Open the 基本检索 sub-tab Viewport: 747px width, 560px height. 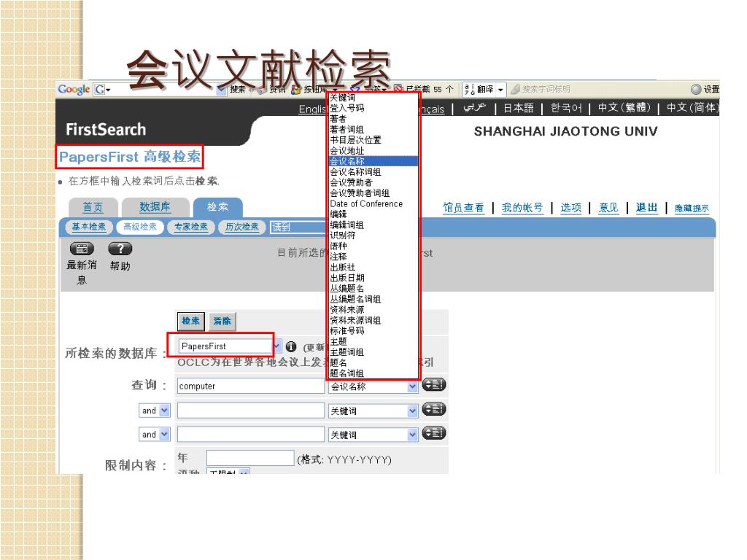click(88, 227)
